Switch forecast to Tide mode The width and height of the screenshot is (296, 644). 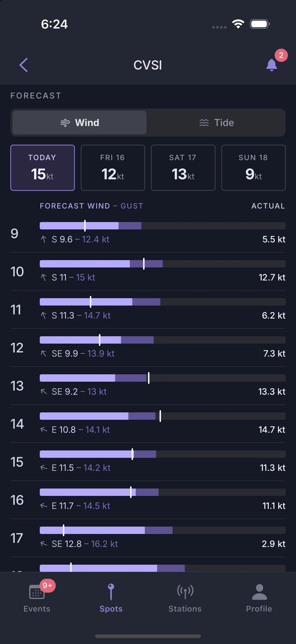point(216,123)
